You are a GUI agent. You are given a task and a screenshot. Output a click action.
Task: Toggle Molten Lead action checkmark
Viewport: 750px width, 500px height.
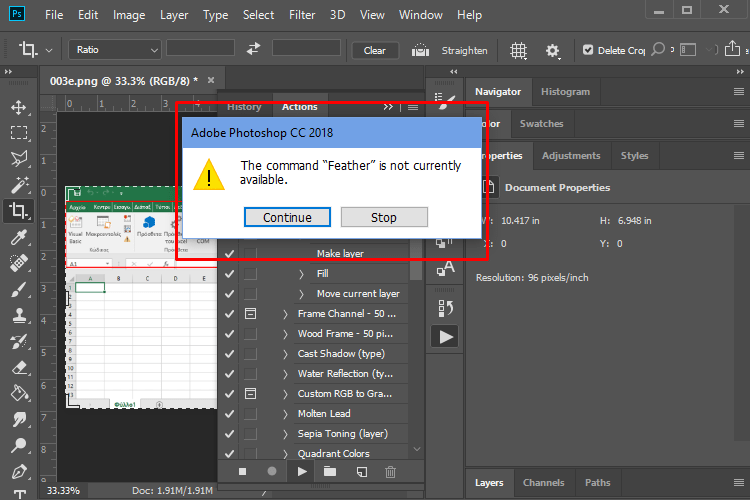click(230, 414)
